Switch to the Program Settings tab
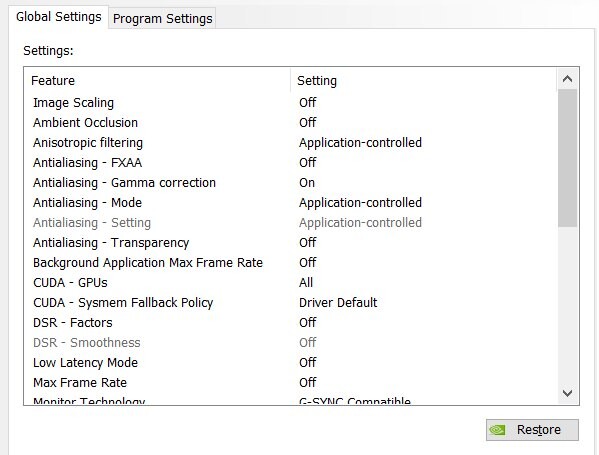Screen dimensions: 599x455 pyautogui.click(x=162, y=18)
